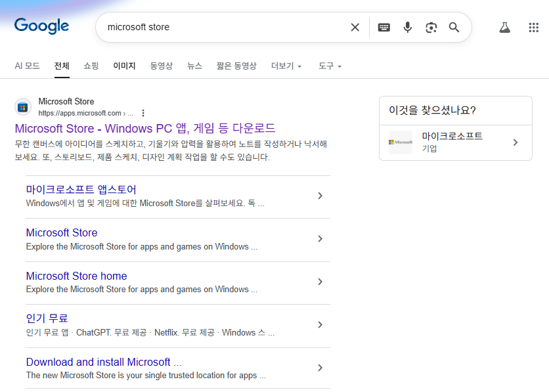This screenshot has height=392, width=549.
Task: Open Search Labs via the flask icon
Action: point(504,27)
